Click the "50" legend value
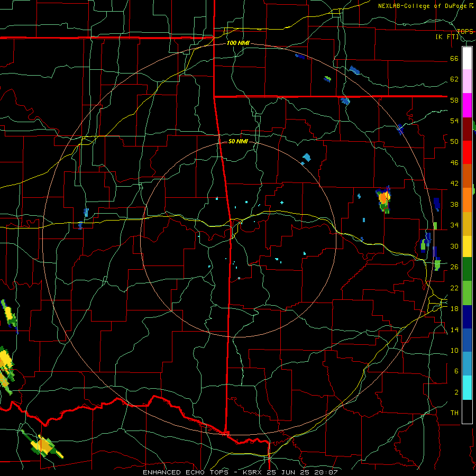 click(454, 142)
